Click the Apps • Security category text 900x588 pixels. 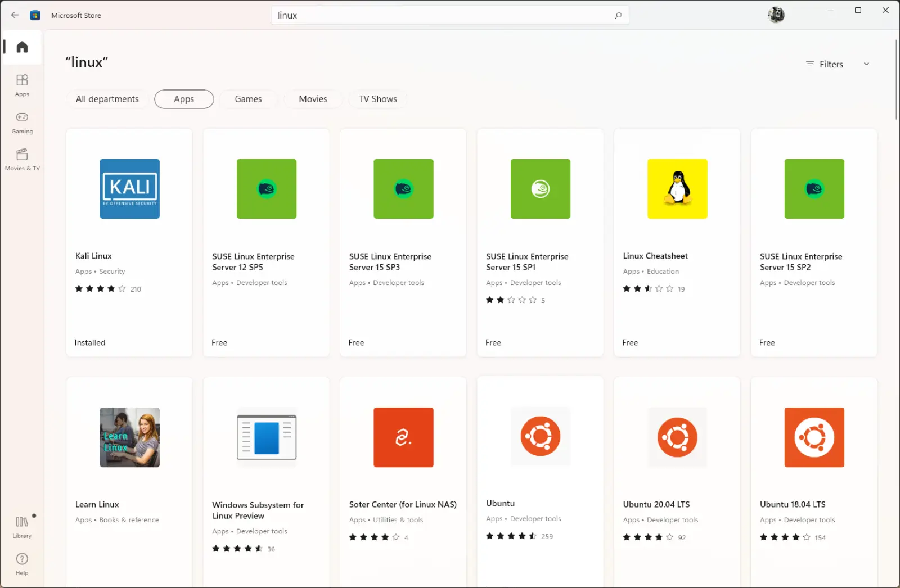(x=100, y=272)
